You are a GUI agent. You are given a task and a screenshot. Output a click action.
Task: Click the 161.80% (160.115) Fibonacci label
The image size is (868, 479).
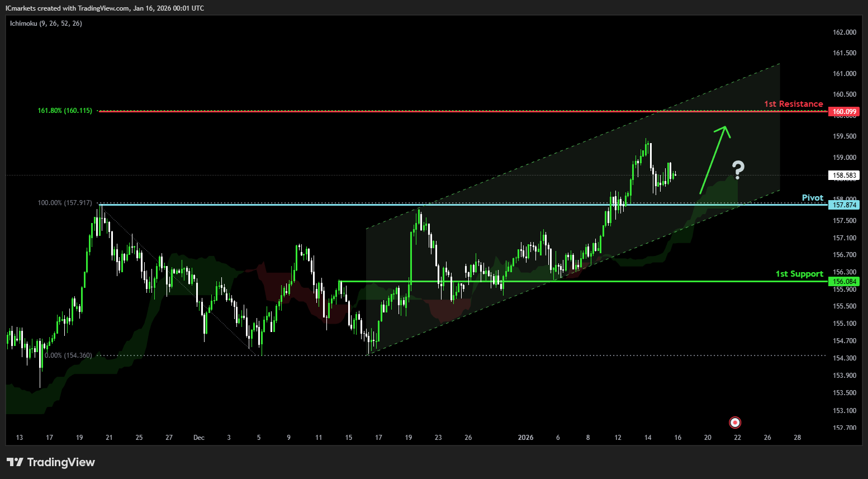tap(65, 111)
